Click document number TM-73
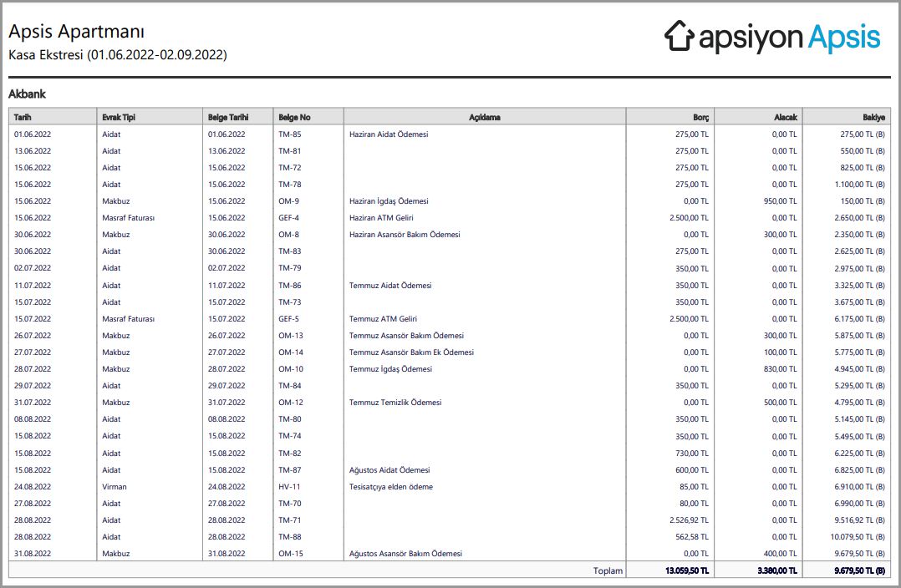The width and height of the screenshot is (901, 588). [289, 302]
